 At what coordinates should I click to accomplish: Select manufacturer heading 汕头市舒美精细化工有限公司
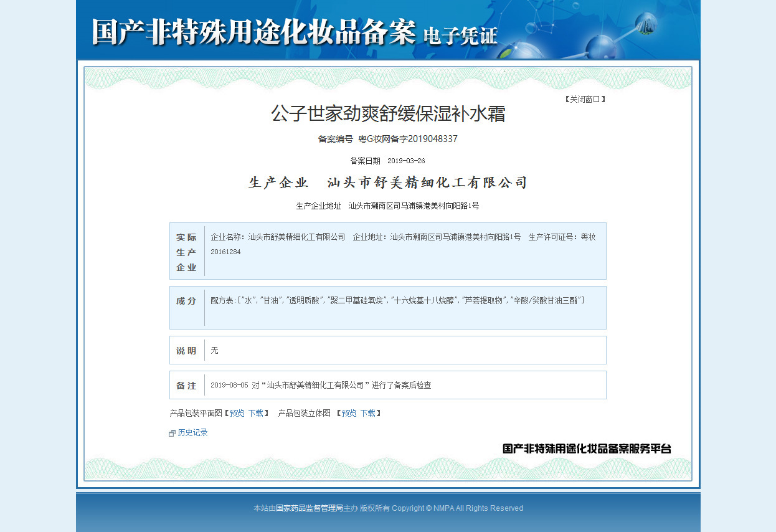pos(427,183)
